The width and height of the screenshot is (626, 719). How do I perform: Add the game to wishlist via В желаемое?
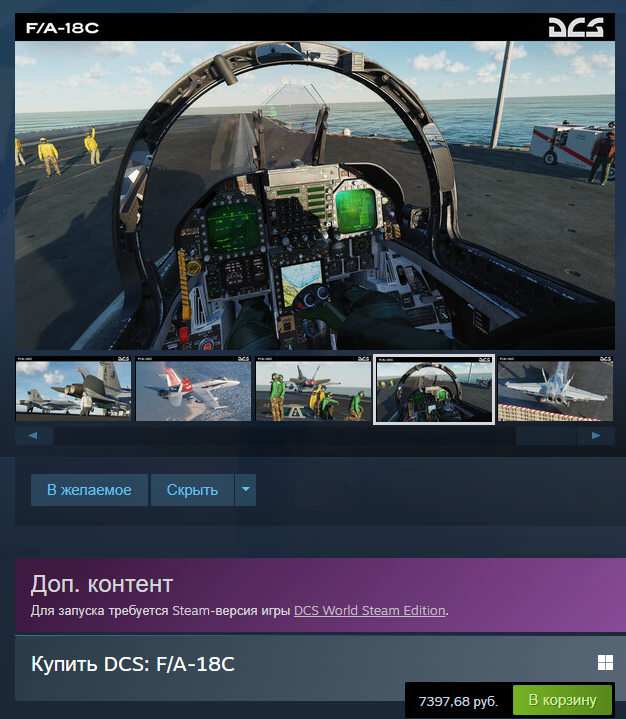click(89, 490)
